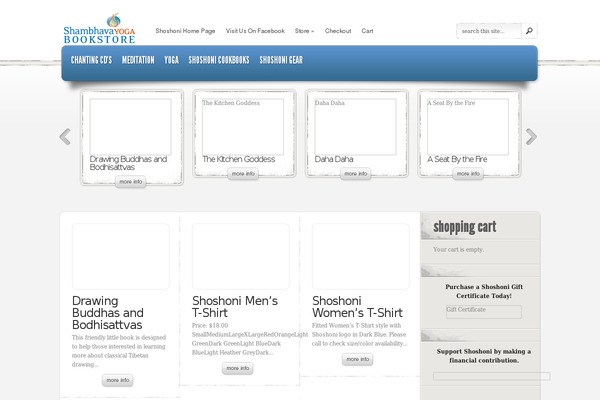Click more info under Daha Daha
600x400 pixels.
tap(356, 174)
